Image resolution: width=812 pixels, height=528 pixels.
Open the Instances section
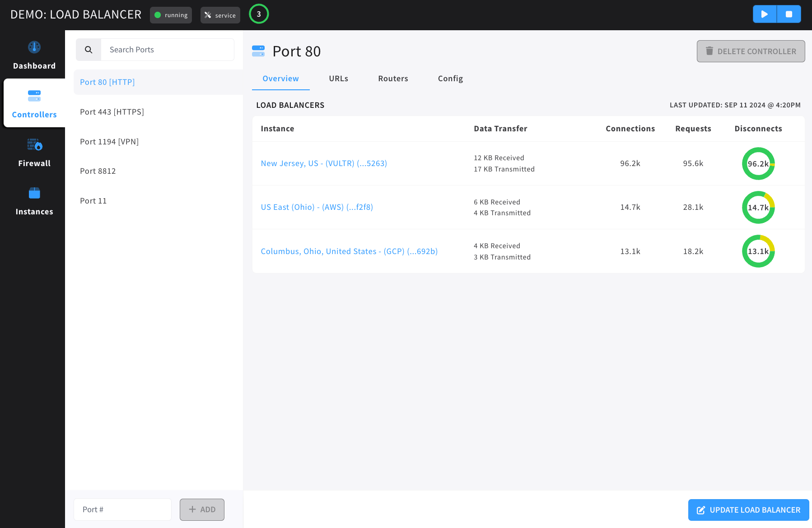(x=34, y=201)
